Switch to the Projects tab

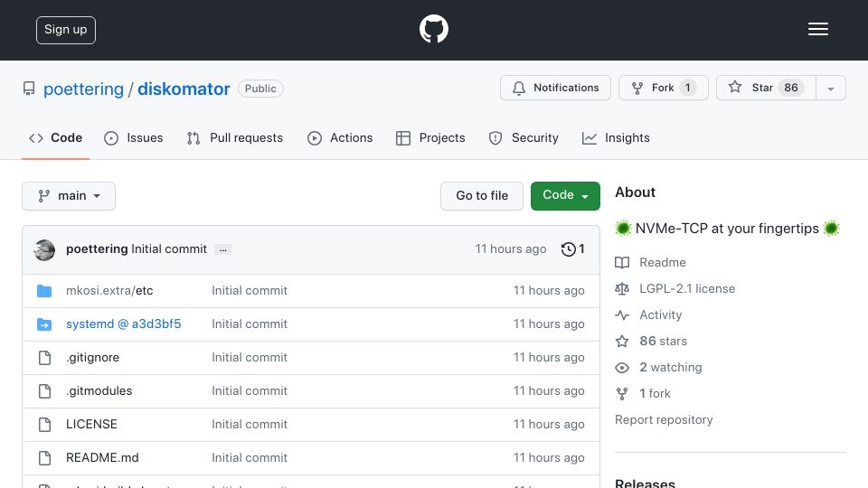point(430,137)
